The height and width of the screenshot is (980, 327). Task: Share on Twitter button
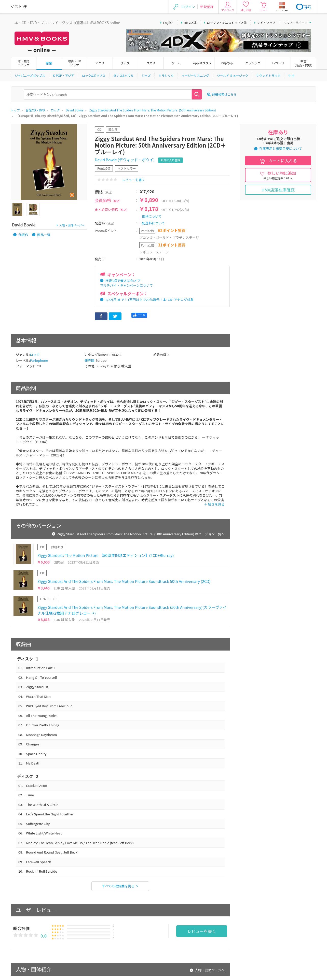coord(115,316)
